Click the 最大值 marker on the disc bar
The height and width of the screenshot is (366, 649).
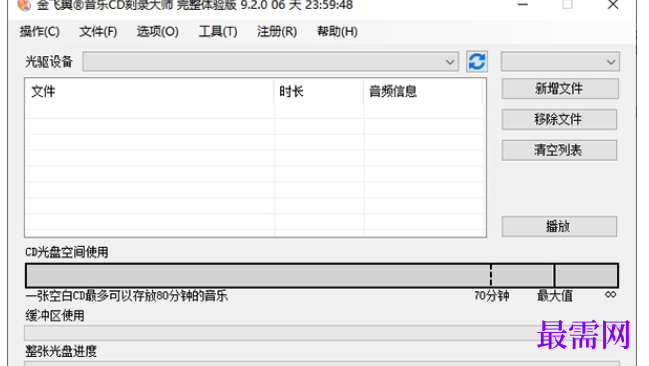(554, 275)
